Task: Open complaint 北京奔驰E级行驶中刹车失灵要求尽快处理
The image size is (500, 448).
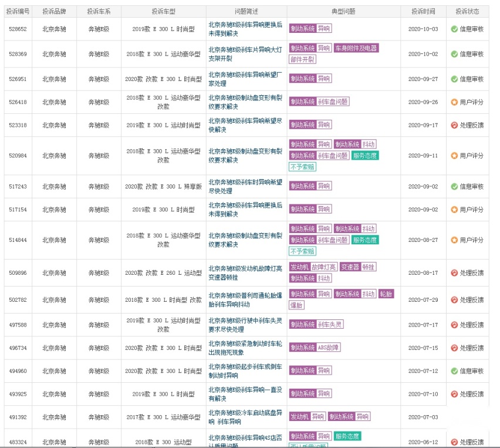Action: (245, 325)
